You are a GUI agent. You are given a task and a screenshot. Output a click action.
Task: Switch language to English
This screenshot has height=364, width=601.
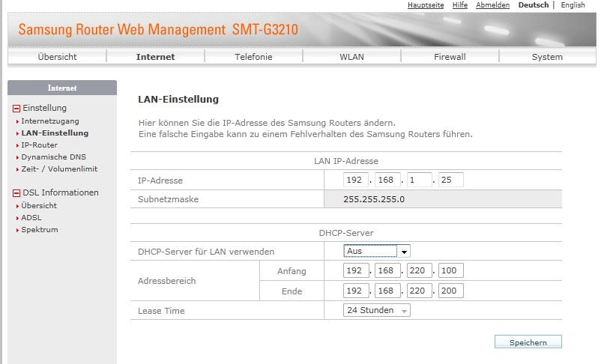[x=573, y=5]
